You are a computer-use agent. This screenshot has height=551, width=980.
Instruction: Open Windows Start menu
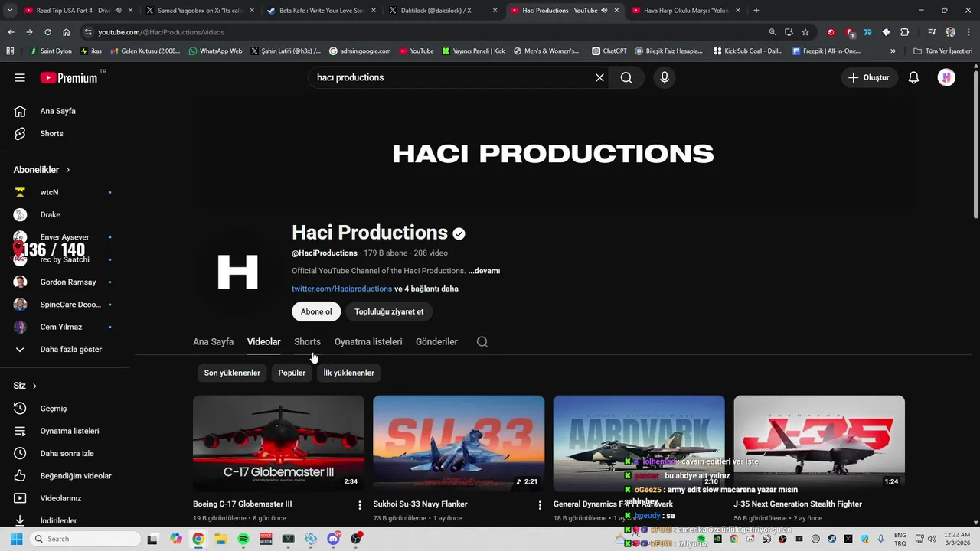click(16, 539)
